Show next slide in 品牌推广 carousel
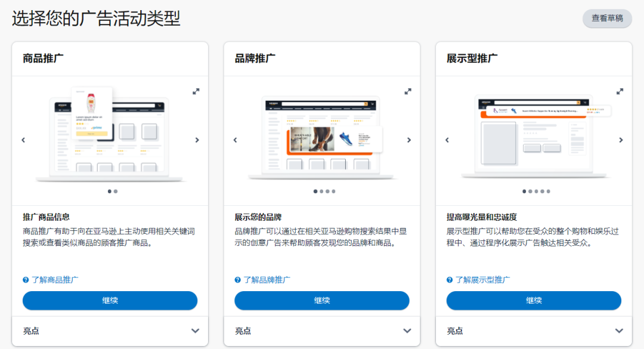The height and width of the screenshot is (349, 644). point(409,140)
